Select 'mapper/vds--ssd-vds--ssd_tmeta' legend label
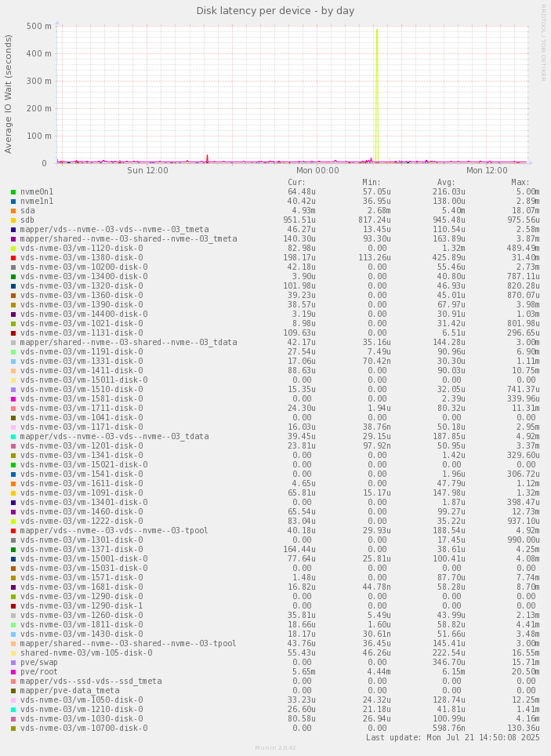551x756 pixels. (x=91, y=681)
